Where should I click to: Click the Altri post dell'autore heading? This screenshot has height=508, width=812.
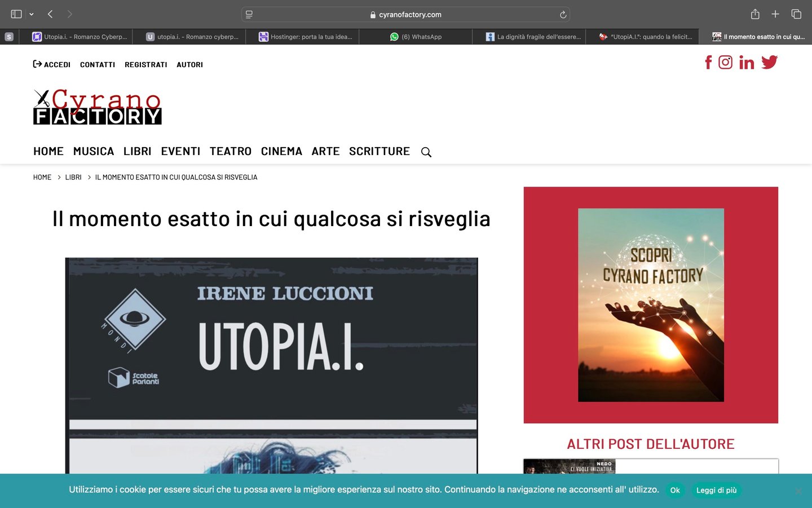point(651,444)
